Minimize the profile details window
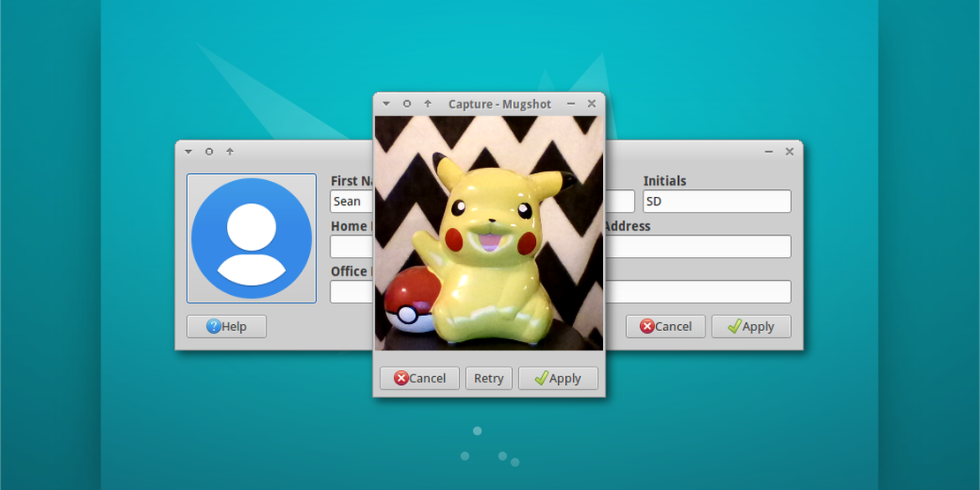The image size is (980, 490). pyautogui.click(x=768, y=152)
